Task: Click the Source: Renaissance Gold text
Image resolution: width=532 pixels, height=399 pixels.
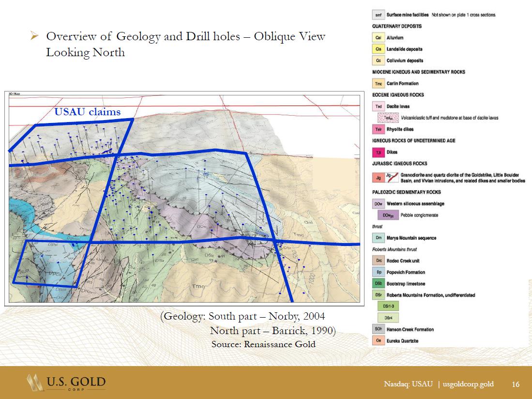Action: 263,344
